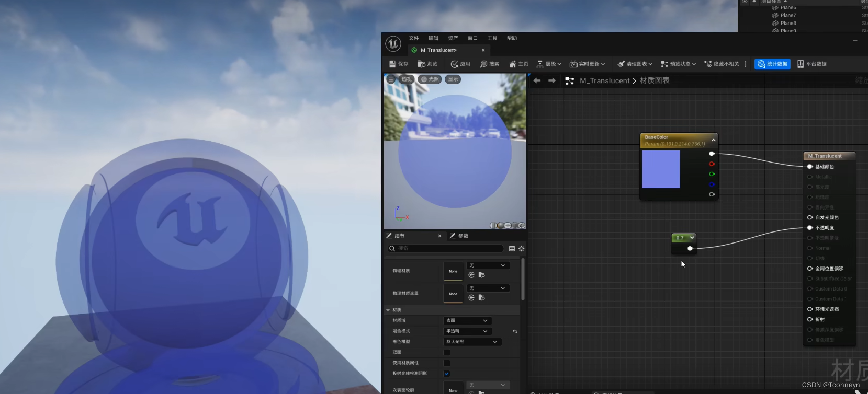Viewport: 868px width, 394px height.
Task: Browse to 物理材质 asset folder icon
Action: coord(482,275)
